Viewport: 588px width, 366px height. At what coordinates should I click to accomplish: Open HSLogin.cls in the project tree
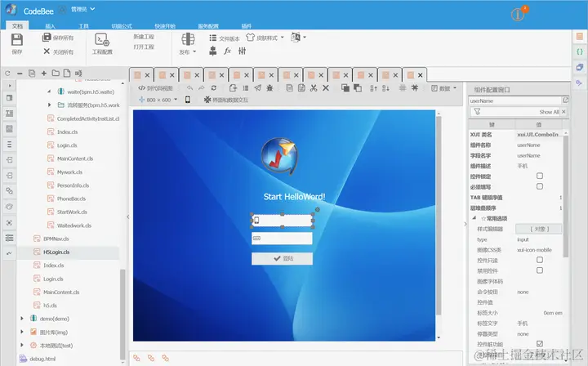pos(56,252)
